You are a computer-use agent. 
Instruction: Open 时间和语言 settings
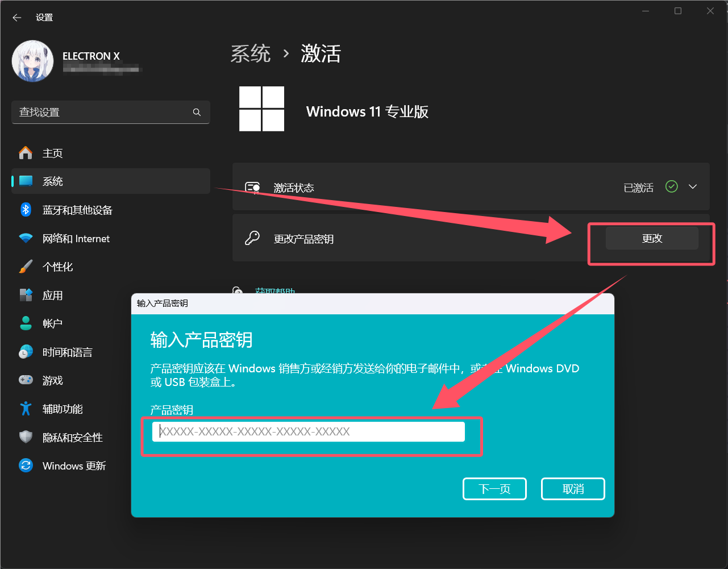pyautogui.click(x=67, y=352)
